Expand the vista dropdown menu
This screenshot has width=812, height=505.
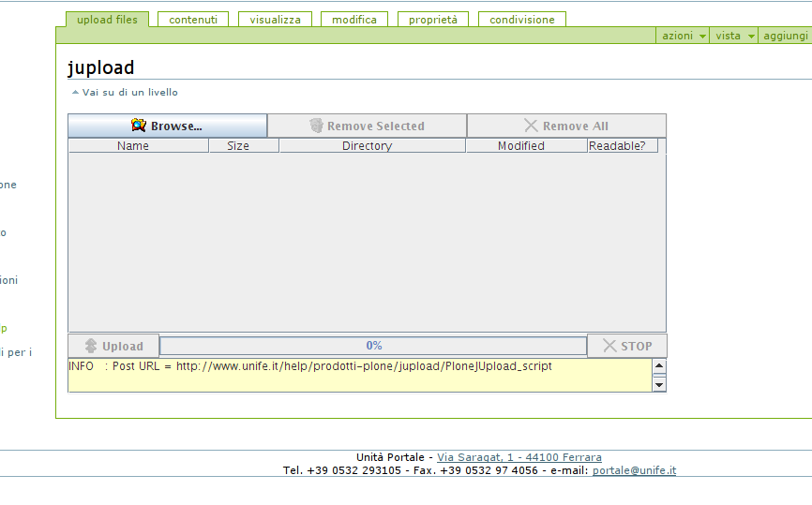tap(735, 36)
